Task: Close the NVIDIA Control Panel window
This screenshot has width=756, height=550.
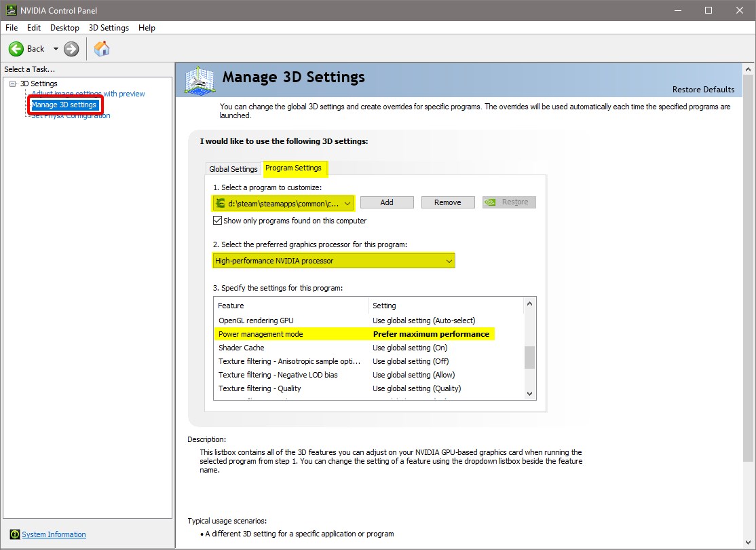Action: point(740,10)
